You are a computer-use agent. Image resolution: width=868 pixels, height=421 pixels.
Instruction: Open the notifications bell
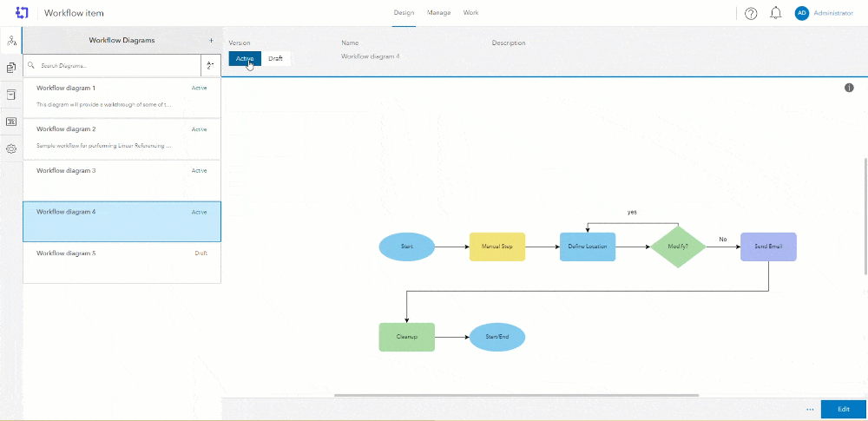[x=776, y=13]
